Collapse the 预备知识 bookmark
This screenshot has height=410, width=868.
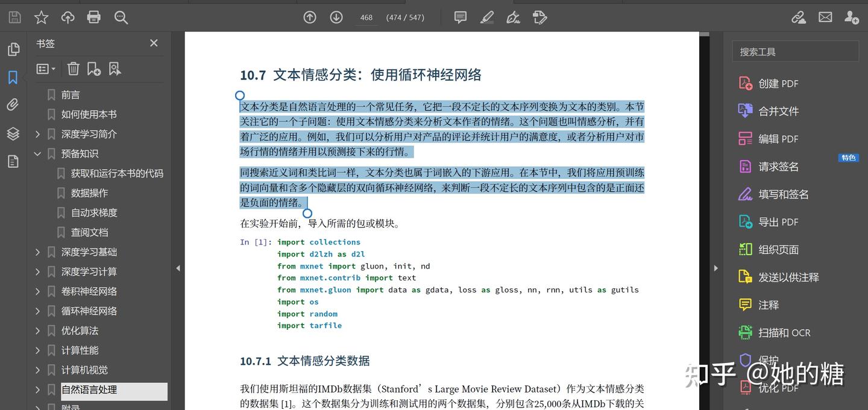click(37, 154)
